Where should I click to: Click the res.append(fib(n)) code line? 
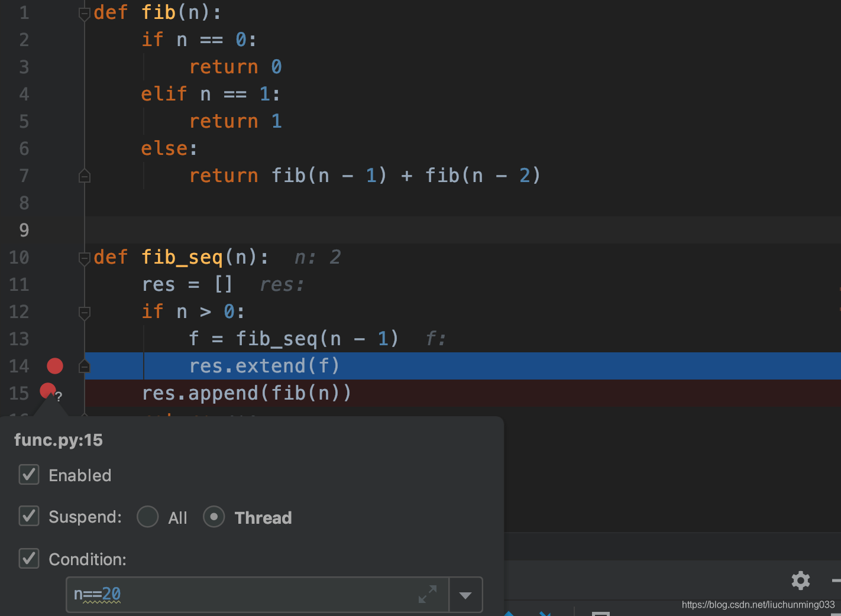[247, 393]
